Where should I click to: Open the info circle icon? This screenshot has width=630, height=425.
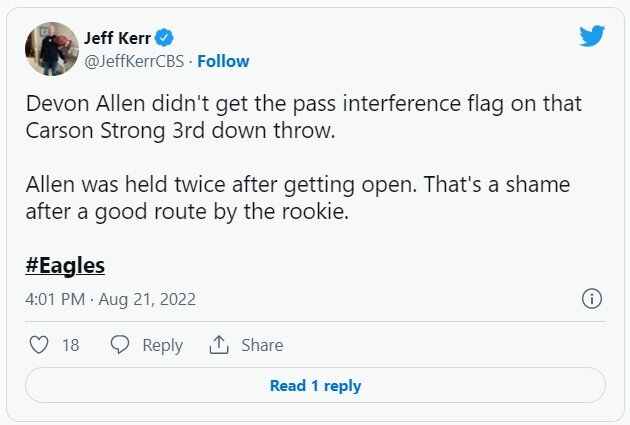coord(592,299)
